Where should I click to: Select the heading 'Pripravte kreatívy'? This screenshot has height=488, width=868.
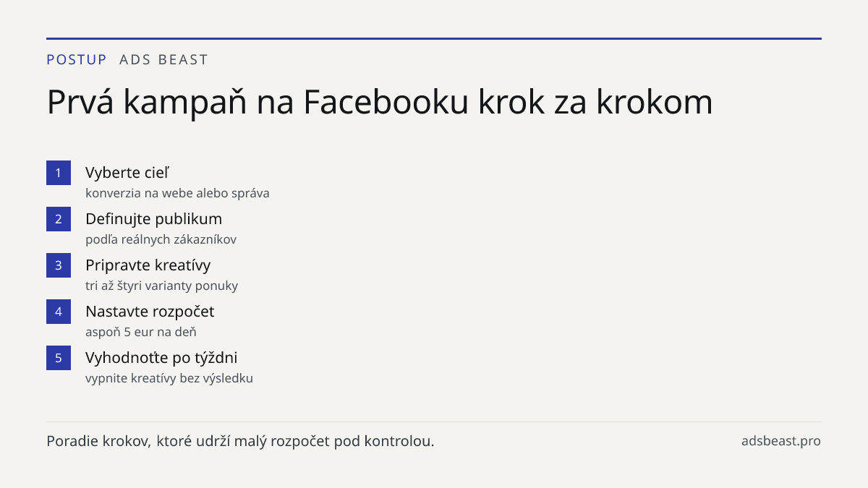tap(148, 265)
